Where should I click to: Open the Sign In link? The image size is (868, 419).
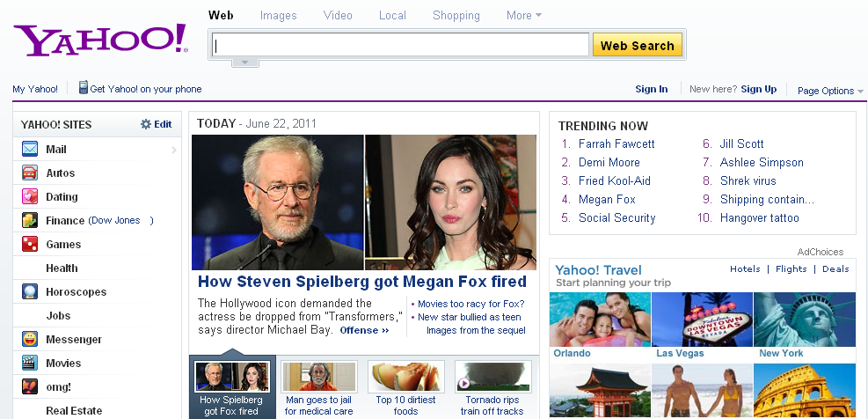(x=652, y=89)
